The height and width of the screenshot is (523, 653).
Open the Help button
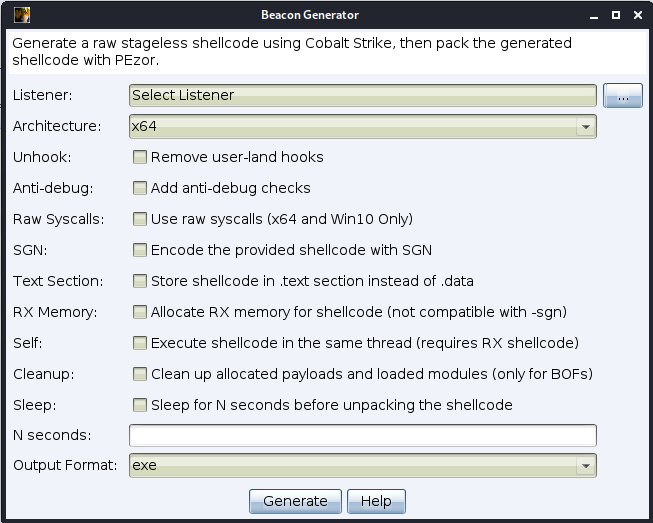pos(376,501)
